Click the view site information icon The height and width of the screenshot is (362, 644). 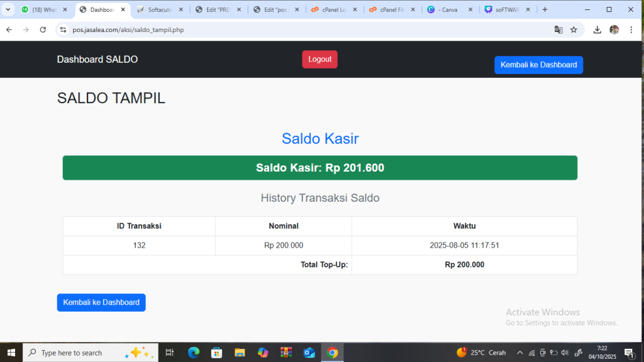[x=62, y=30]
